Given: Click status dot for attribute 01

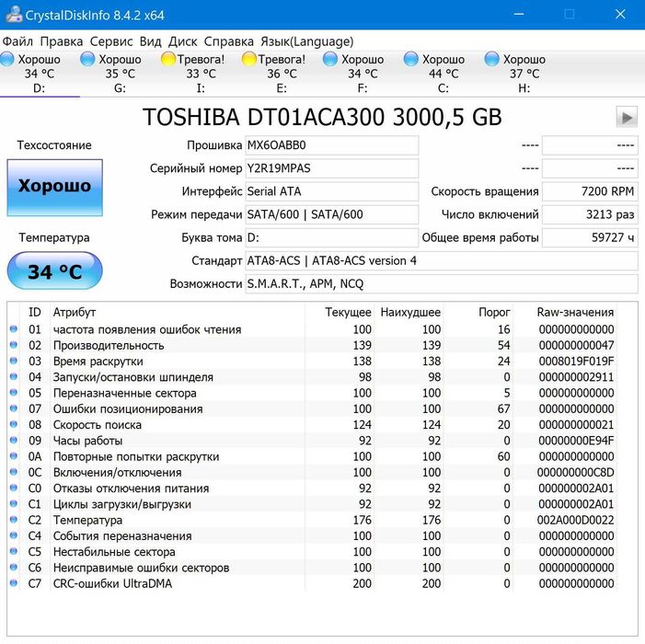Looking at the screenshot, I should (14, 329).
